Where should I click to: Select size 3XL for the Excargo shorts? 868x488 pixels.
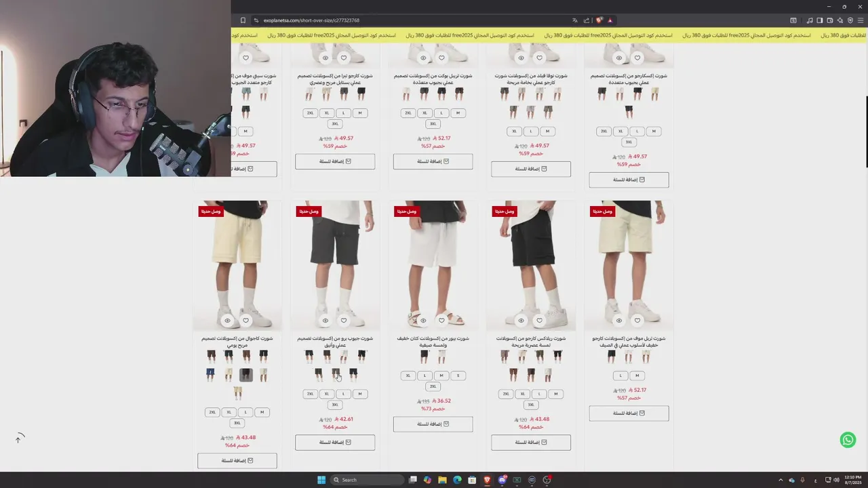[x=629, y=142]
